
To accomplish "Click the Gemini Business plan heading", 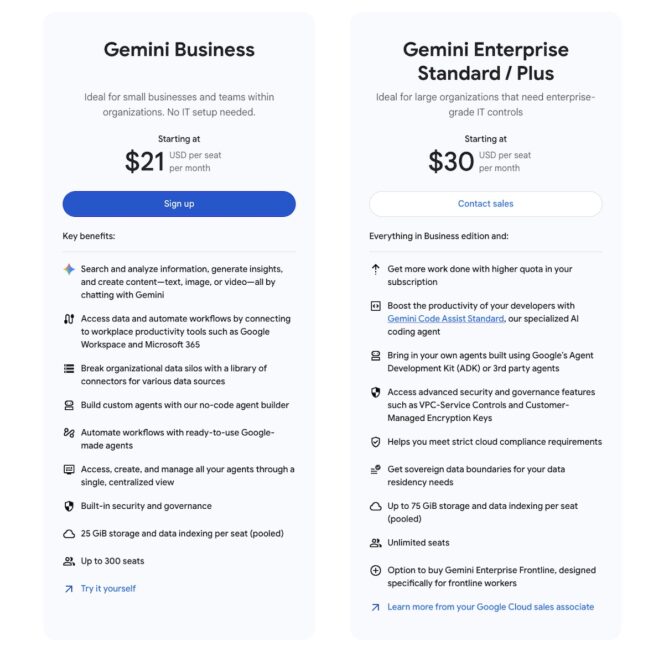I will click(x=179, y=49).
